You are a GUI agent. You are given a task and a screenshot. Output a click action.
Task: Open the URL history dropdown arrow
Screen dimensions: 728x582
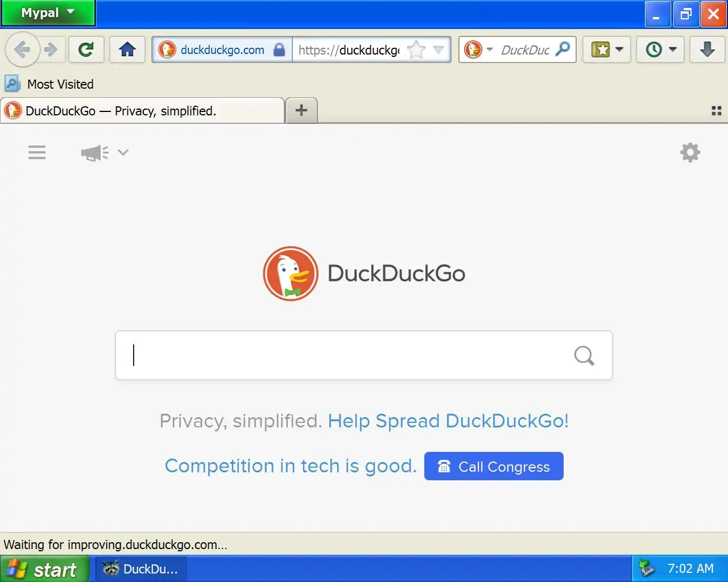click(439, 50)
